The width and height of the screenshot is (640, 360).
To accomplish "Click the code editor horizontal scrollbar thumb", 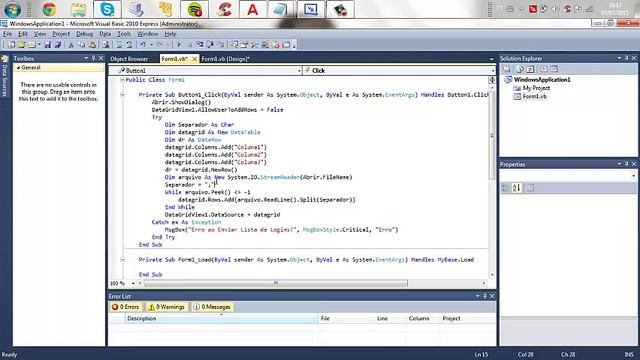I will point(276,283).
